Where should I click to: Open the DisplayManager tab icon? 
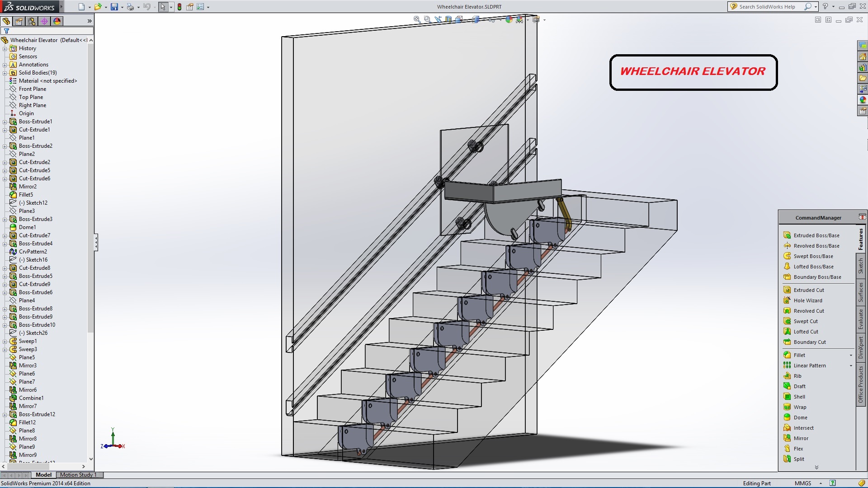pos(57,21)
